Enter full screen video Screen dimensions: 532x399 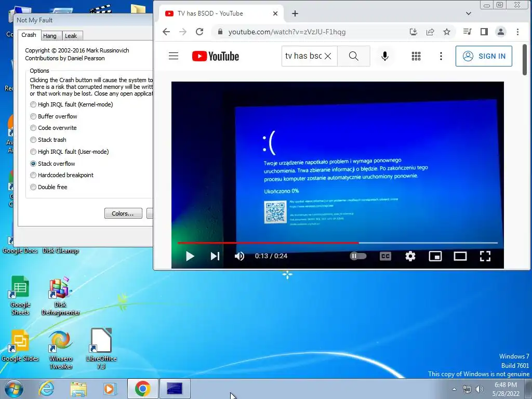[485, 256]
